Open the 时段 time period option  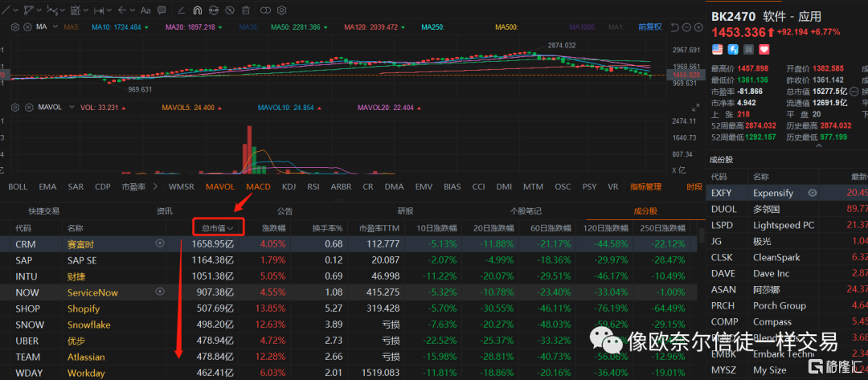point(694,187)
